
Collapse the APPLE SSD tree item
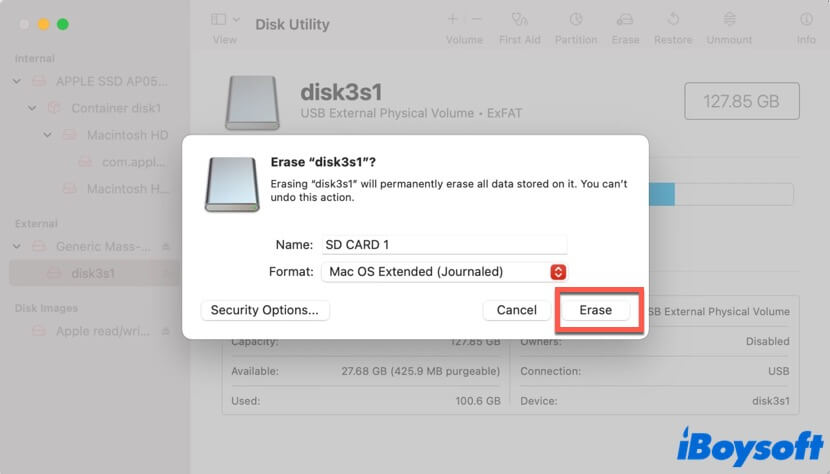(x=18, y=82)
